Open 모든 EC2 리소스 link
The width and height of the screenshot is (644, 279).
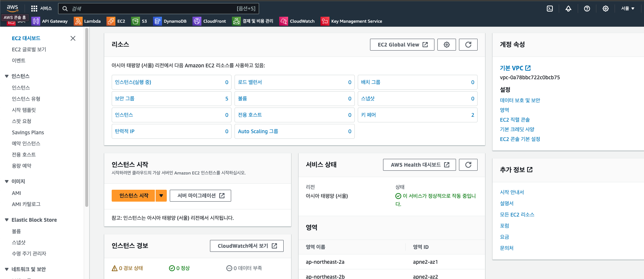517,215
